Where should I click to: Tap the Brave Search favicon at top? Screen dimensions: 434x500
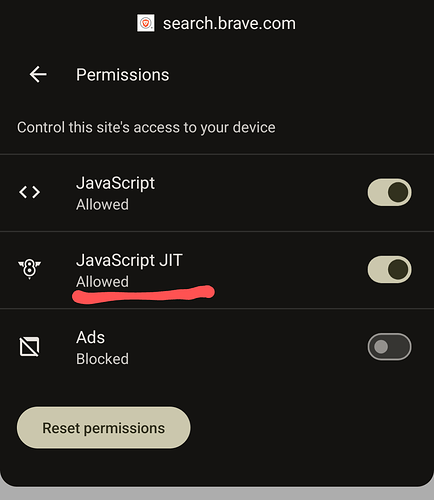[x=146, y=23]
